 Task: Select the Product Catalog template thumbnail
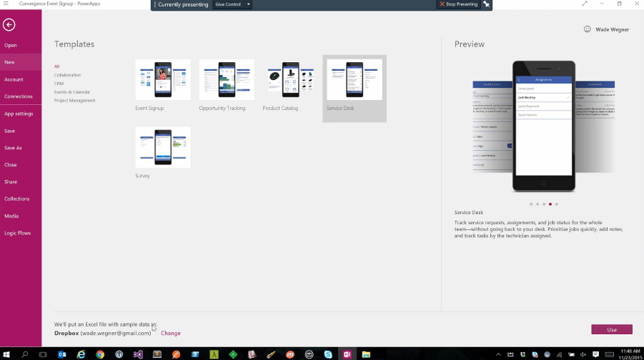click(290, 79)
